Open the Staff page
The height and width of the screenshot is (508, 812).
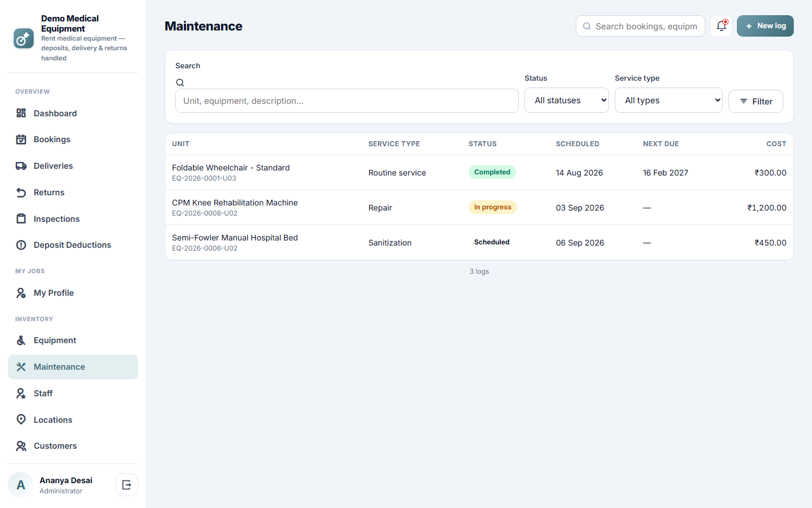[x=73, y=393]
